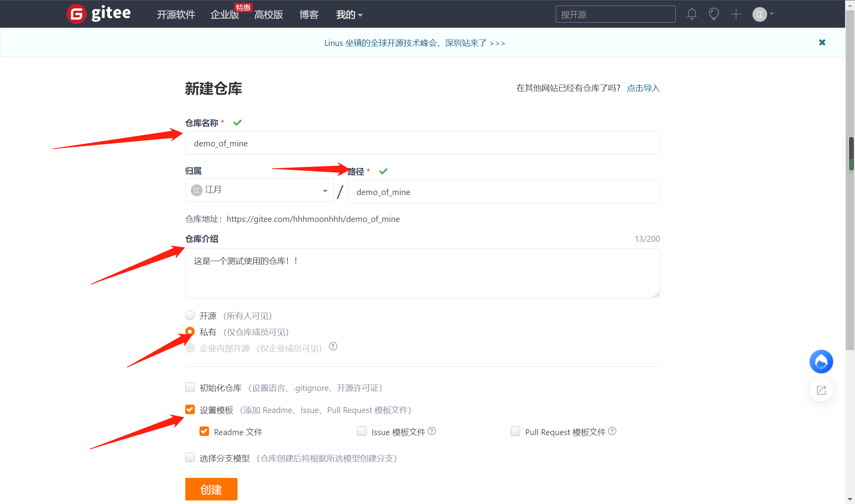Screen dimensions: 855x504
Task: Open the create new menu via plus icon
Action: click(736, 14)
